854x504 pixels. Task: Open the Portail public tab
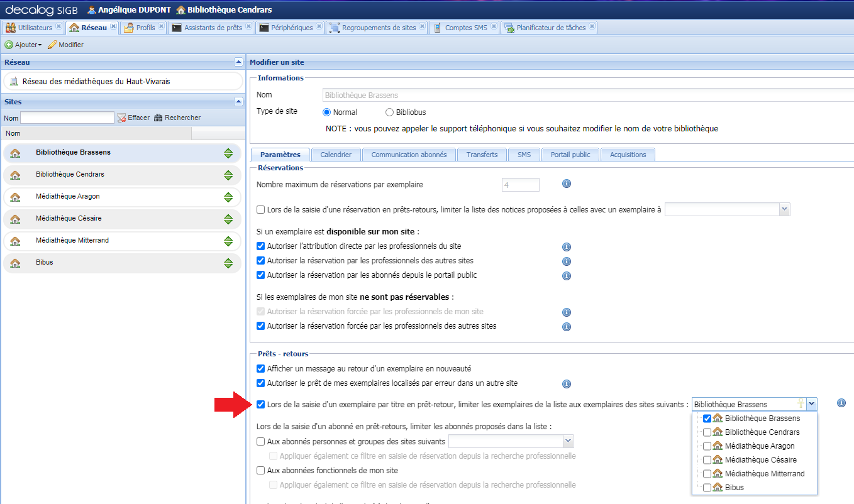[x=569, y=154]
